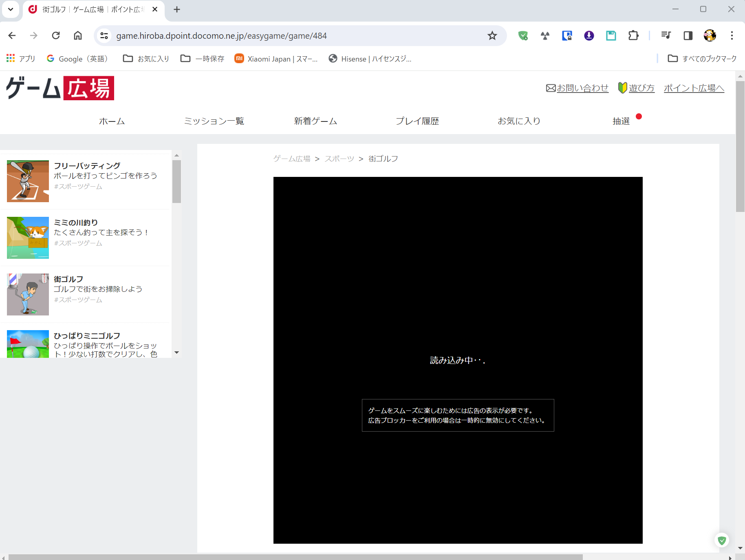Open the AdGuard shield extension icon
The width and height of the screenshot is (745, 560).
coord(523,35)
